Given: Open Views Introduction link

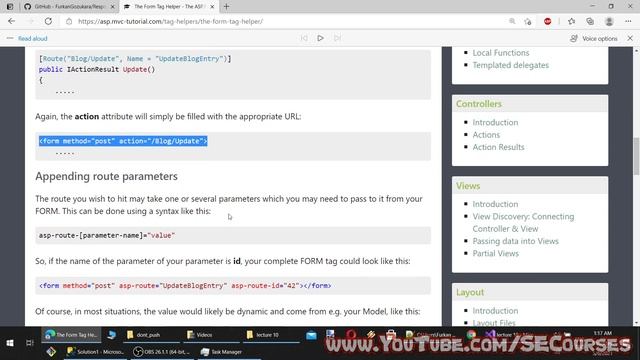Looking at the screenshot, I should click(495, 204).
